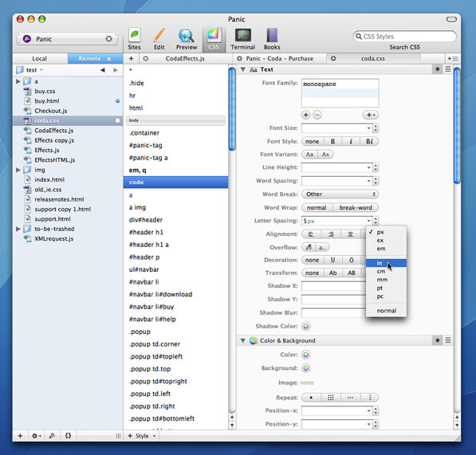Go back in the file browser history
Screen dimensions: 476x455
(103, 70)
